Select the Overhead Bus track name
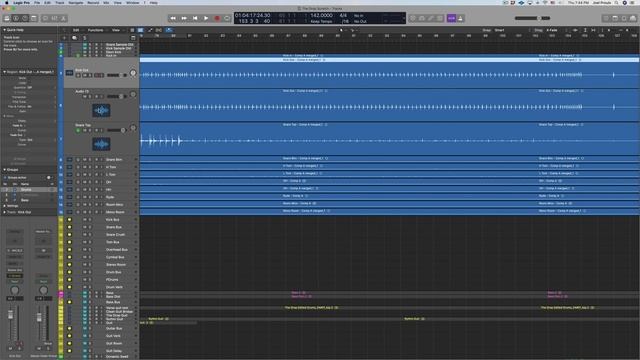This screenshot has height=360, width=640. point(117,249)
